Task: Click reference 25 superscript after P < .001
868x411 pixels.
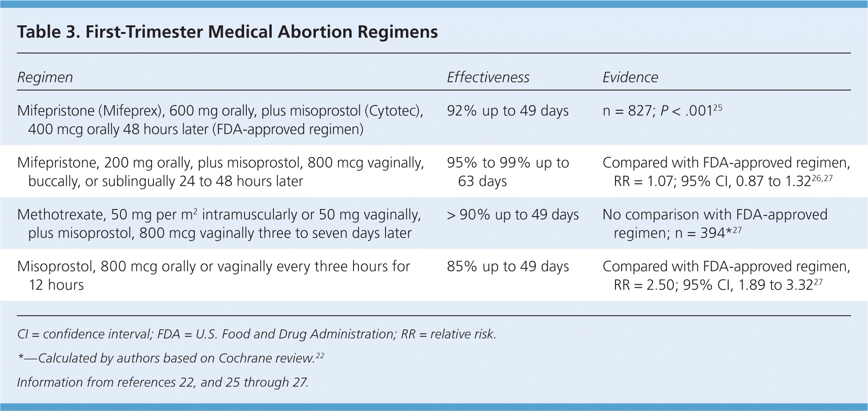Action: pos(717,108)
